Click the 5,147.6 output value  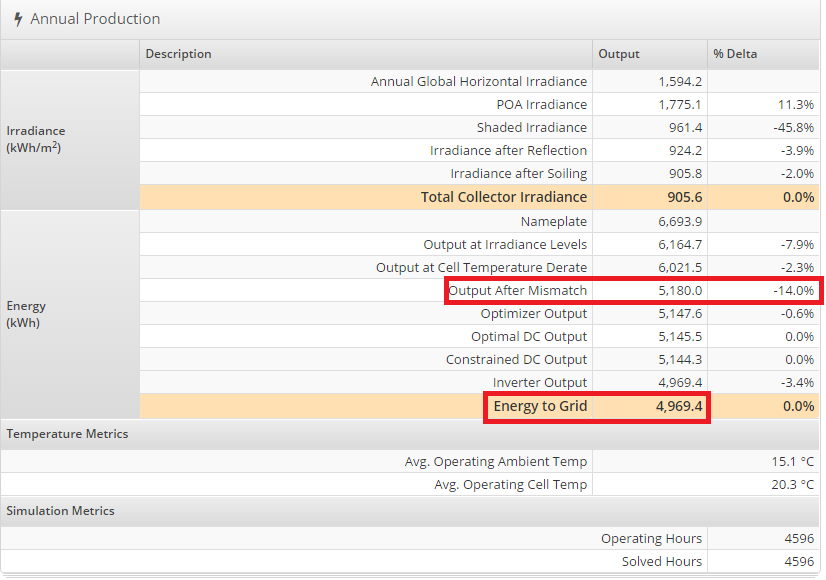click(x=680, y=313)
